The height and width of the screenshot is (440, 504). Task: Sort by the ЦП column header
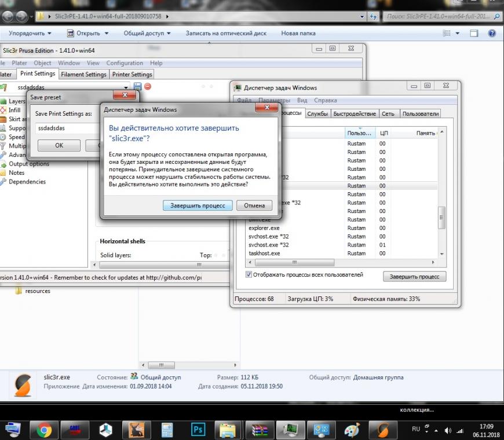pyautogui.click(x=384, y=133)
